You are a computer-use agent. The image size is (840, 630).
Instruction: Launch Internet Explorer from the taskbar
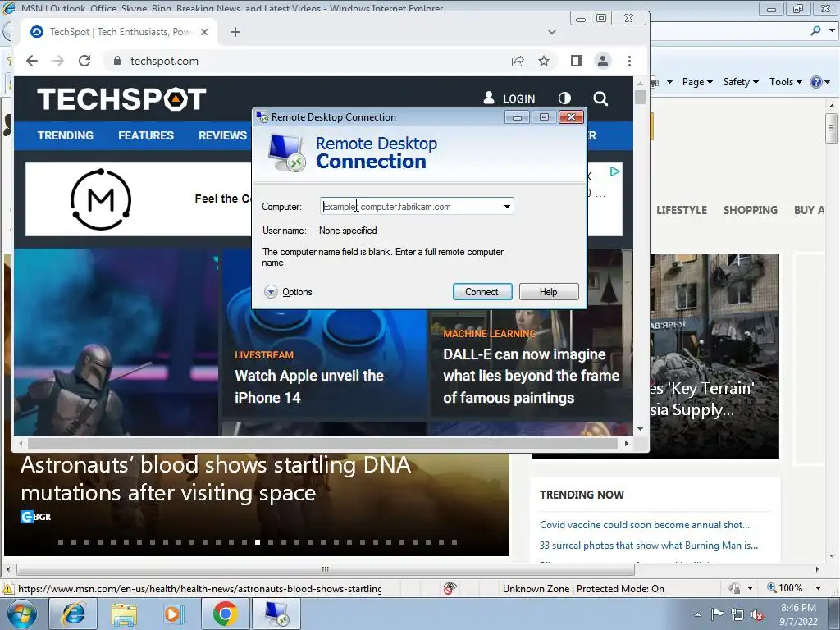click(73, 614)
